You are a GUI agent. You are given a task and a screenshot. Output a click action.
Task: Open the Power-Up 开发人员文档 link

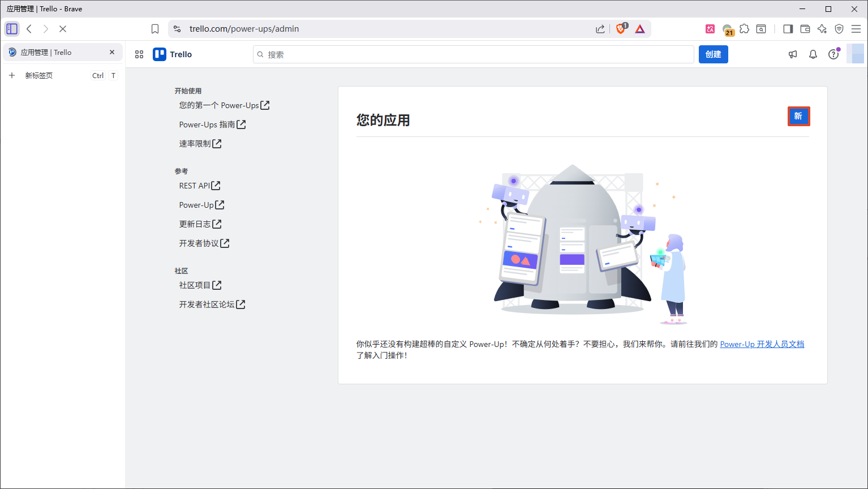point(762,344)
